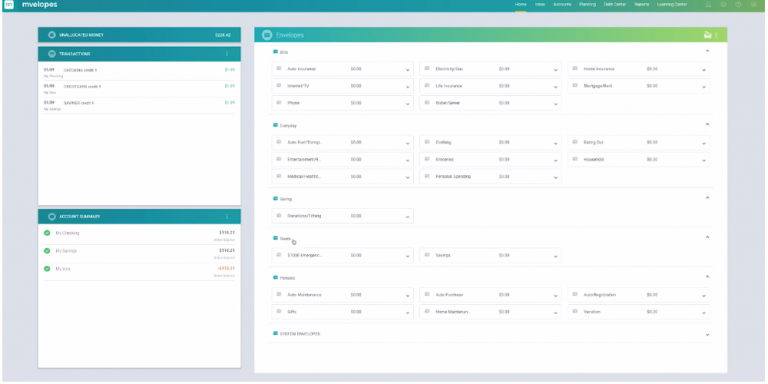Open the Auto Insurance envelope dropdown arrow
This screenshot has height=384, width=768.
pyautogui.click(x=408, y=70)
